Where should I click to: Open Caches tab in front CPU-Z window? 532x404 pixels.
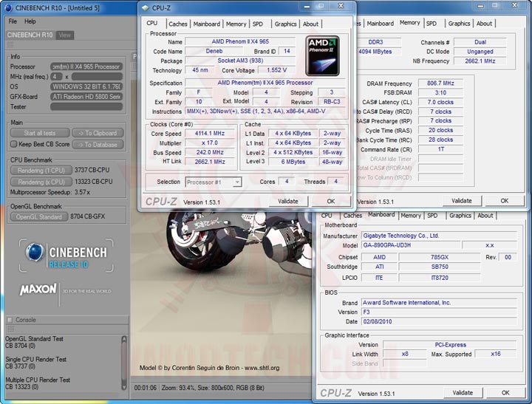(178, 24)
